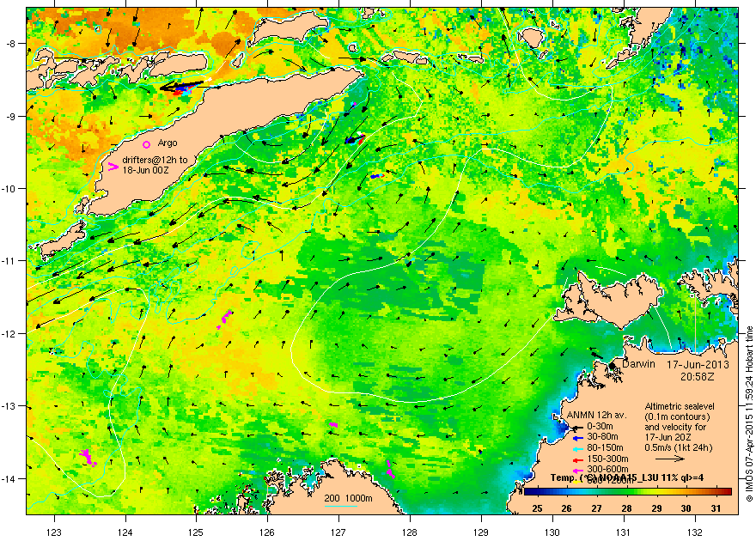Click the latitude axis label -10
The width and height of the screenshot is (756, 541).
(9, 188)
